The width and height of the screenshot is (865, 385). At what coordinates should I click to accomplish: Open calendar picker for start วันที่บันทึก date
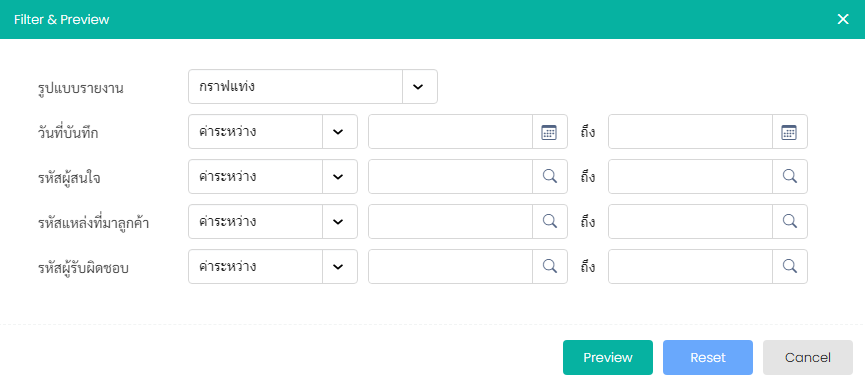549,132
